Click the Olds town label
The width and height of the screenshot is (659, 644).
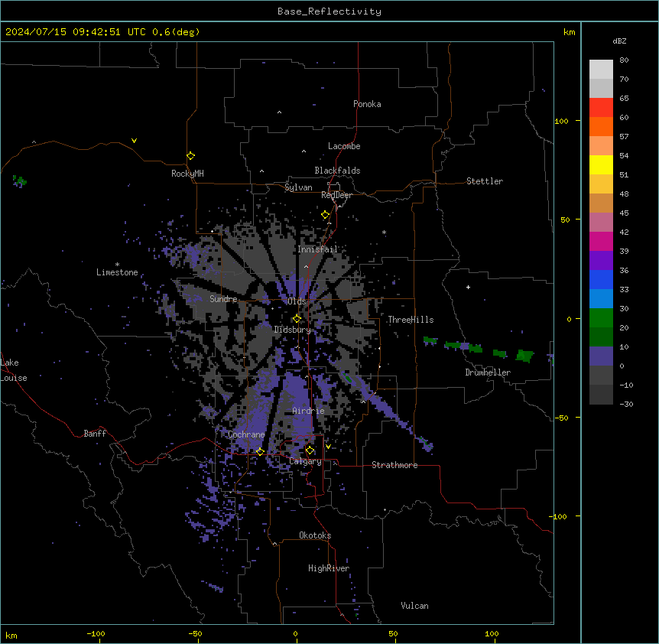[x=297, y=301]
